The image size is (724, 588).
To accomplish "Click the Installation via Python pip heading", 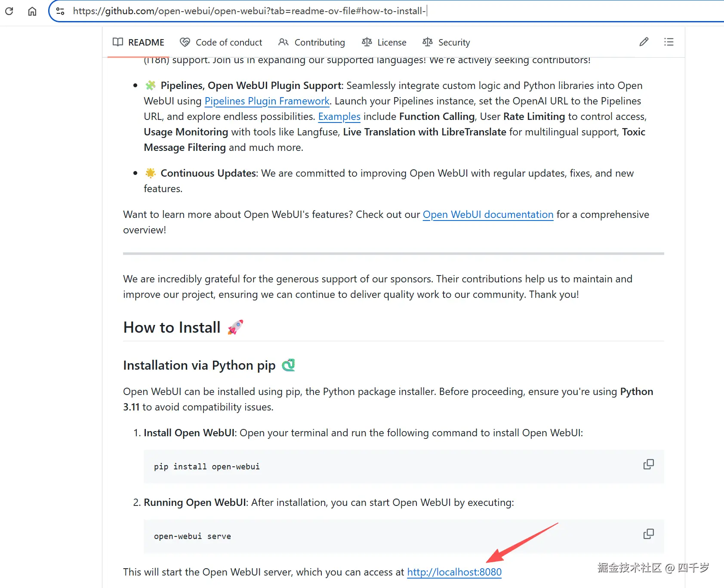I will [x=209, y=365].
